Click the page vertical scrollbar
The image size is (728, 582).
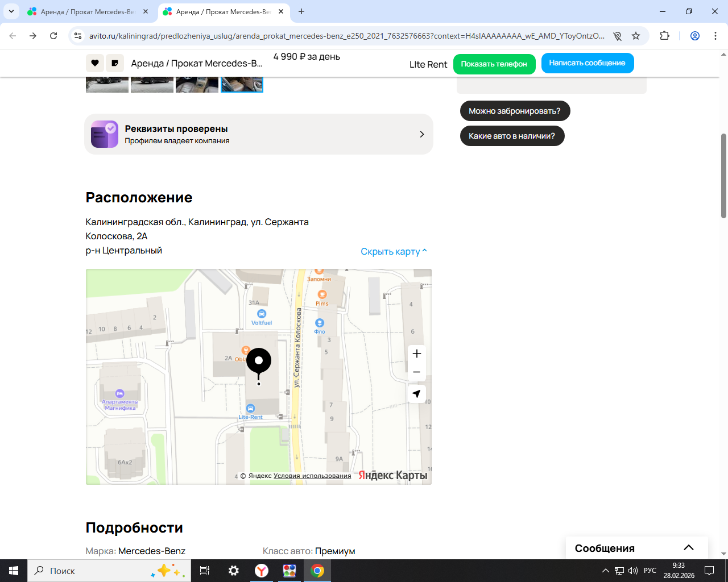(x=723, y=176)
